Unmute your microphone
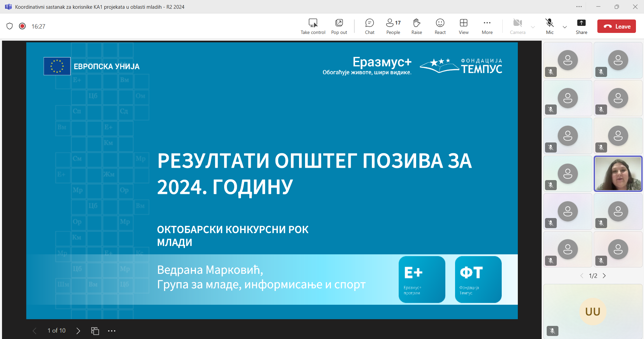This screenshot has height=339, width=644. point(549,26)
